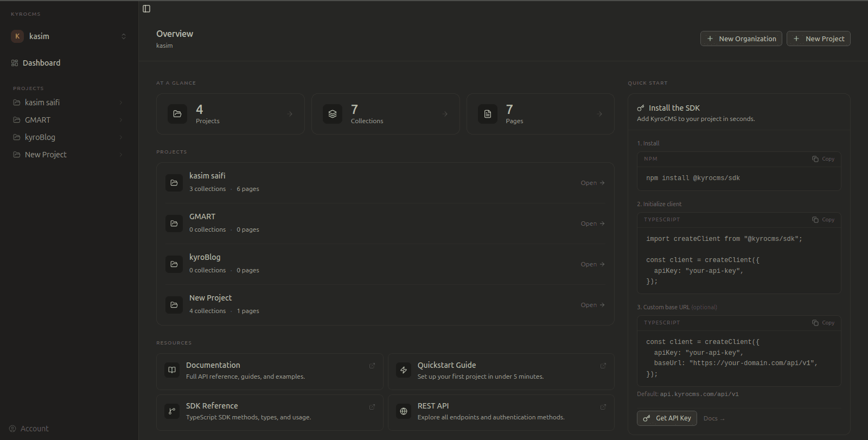Click the Documentation external link icon

372,366
